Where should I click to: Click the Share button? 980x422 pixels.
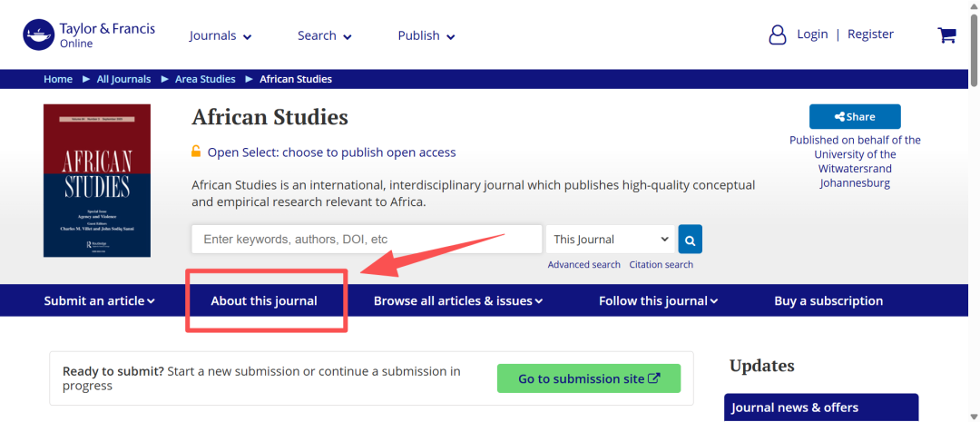click(855, 116)
